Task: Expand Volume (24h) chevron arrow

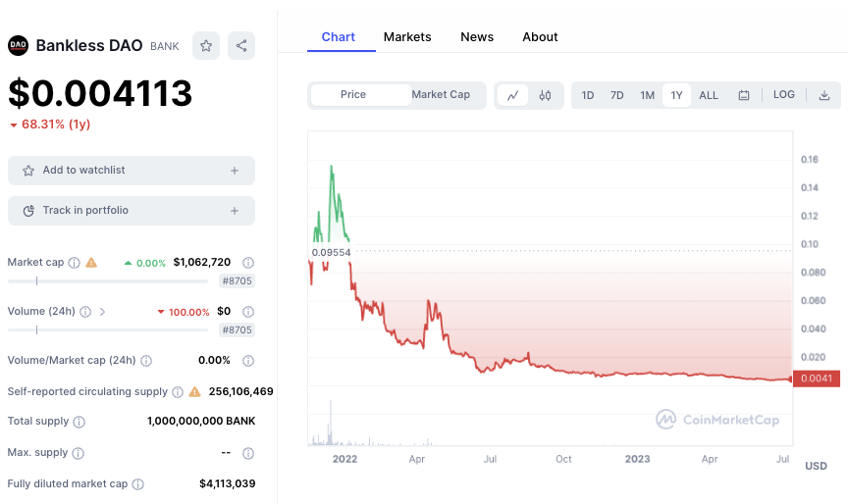Action: coord(102,312)
